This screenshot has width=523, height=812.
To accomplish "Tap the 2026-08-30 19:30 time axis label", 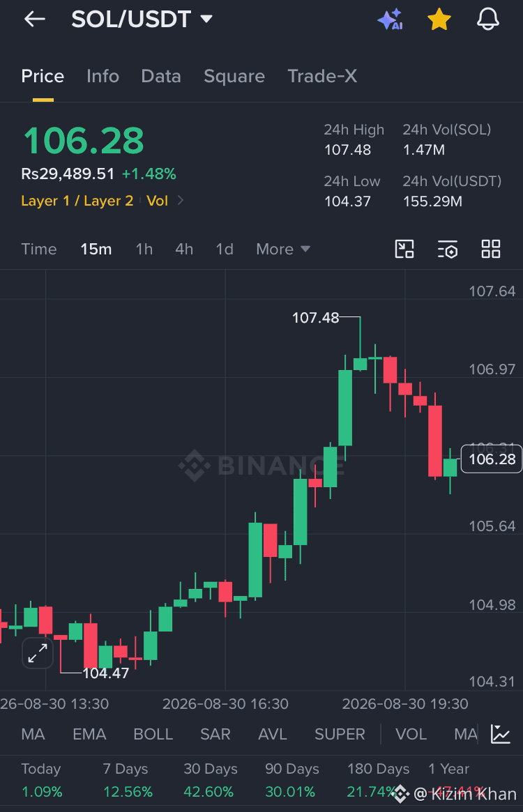I will 405,704.
